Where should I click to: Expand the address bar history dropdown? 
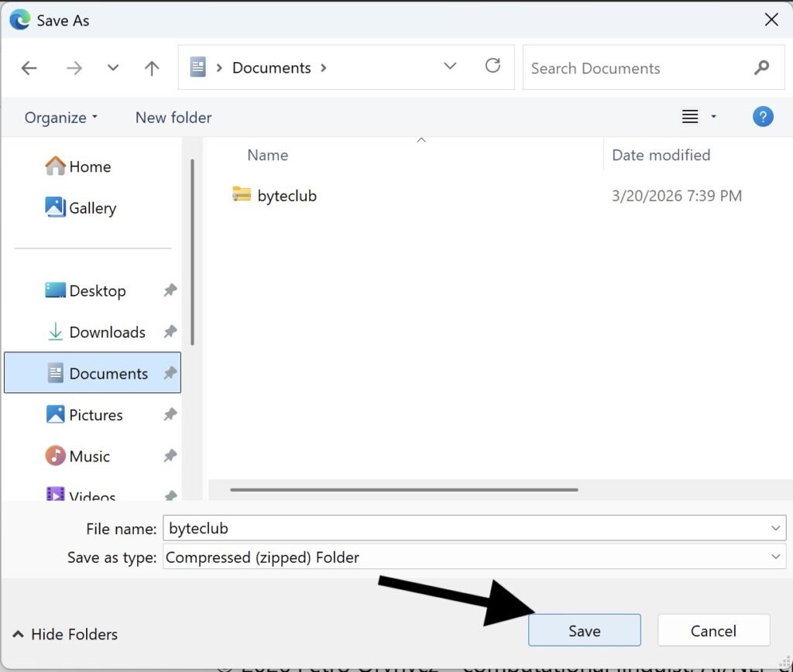(450, 67)
